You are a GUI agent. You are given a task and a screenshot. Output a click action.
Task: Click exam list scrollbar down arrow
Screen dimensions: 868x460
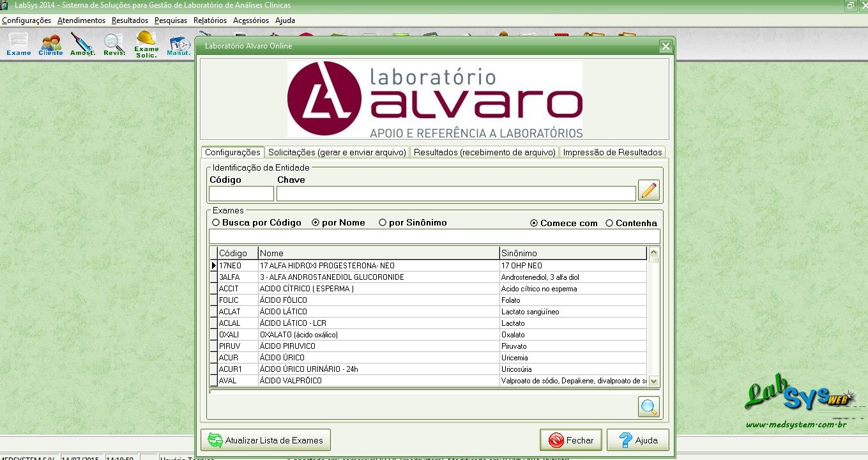tap(653, 381)
